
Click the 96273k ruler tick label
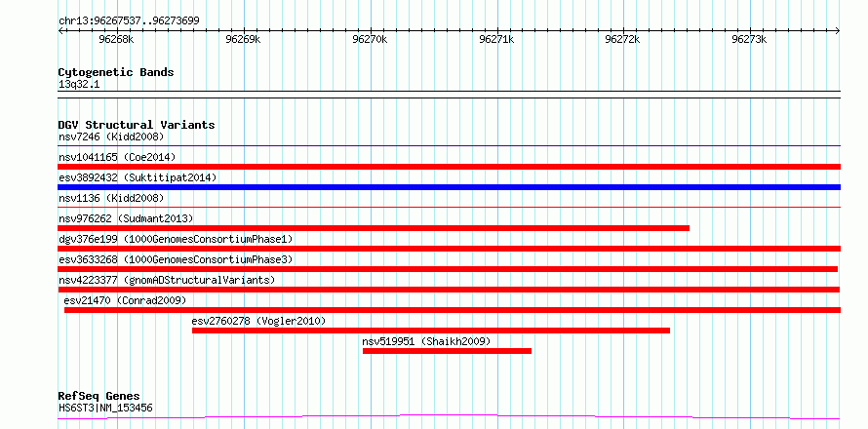(750, 40)
